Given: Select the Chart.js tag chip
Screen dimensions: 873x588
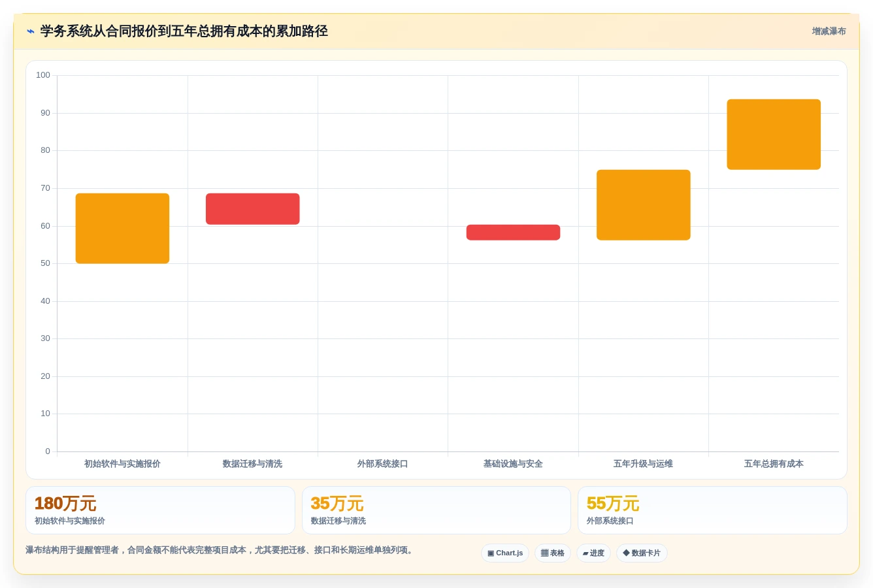Looking at the screenshot, I should [x=505, y=553].
